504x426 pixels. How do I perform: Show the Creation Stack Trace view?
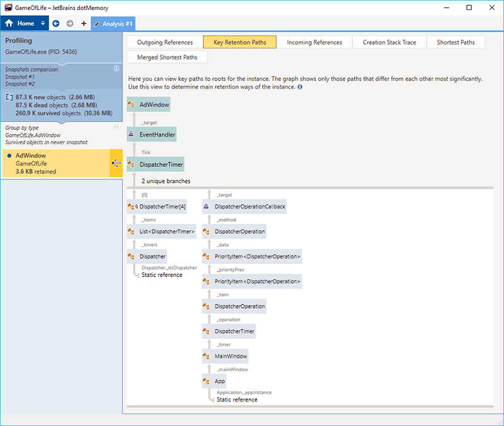tap(389, 42)
